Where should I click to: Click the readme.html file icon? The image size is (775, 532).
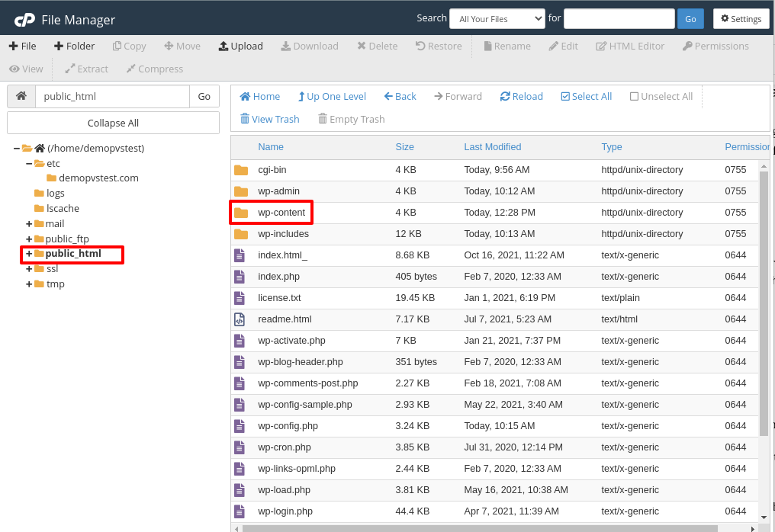tap(240, 319)
